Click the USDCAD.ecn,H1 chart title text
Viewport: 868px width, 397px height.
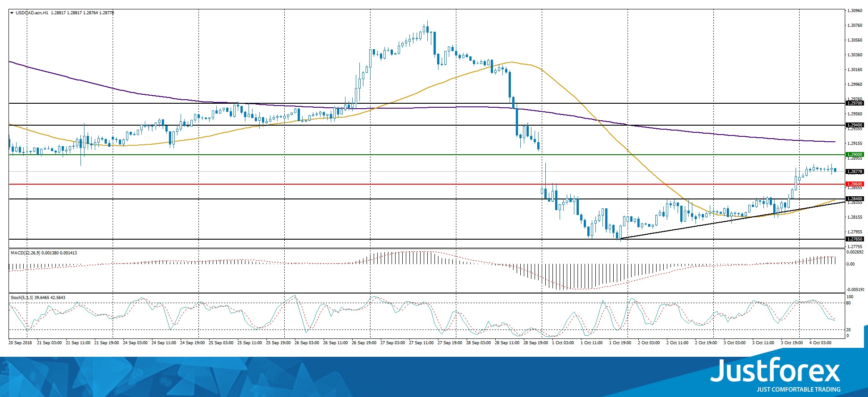click(32, 13)
